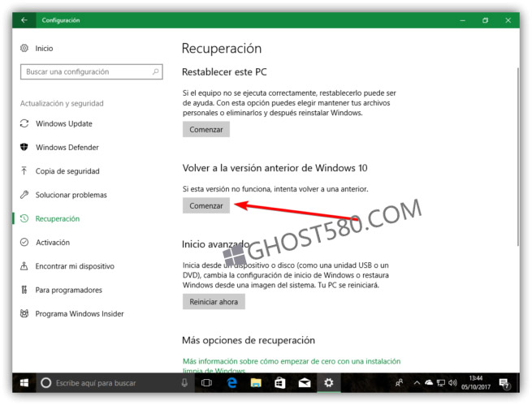Click the Para programadores tools icon
Image resolution: width=532 pixels, height=405 pixels.
click(x=24, y=290)
